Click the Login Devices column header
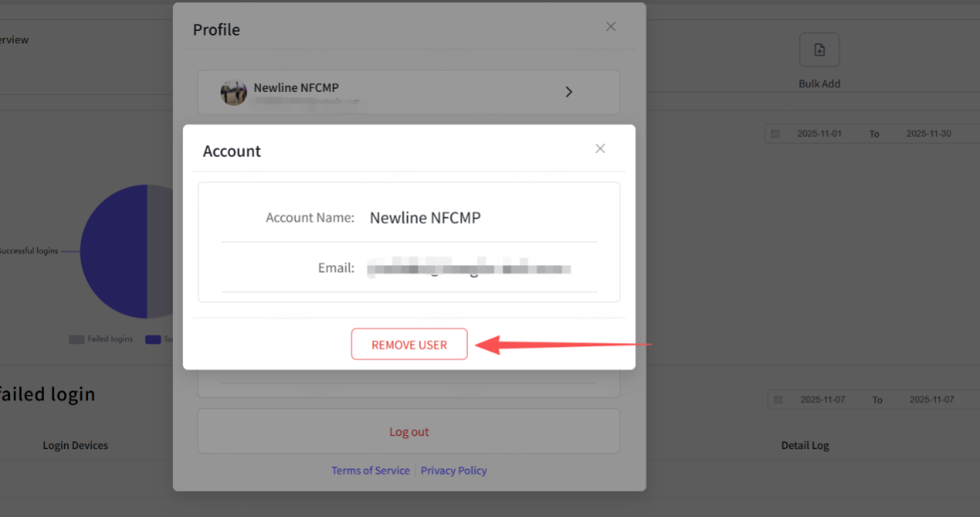 (x=76, y=445)
